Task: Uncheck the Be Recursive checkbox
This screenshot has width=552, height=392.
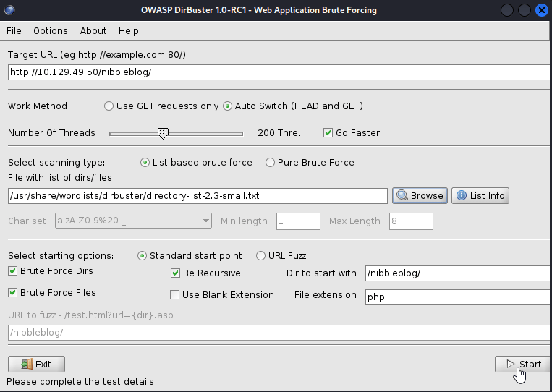Action: (x=175, y=273)
